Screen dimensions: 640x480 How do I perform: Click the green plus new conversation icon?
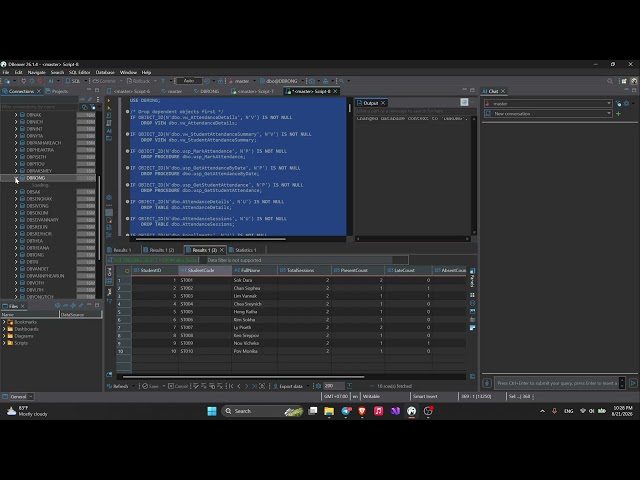pyautogui.click(x=618, y=114)
